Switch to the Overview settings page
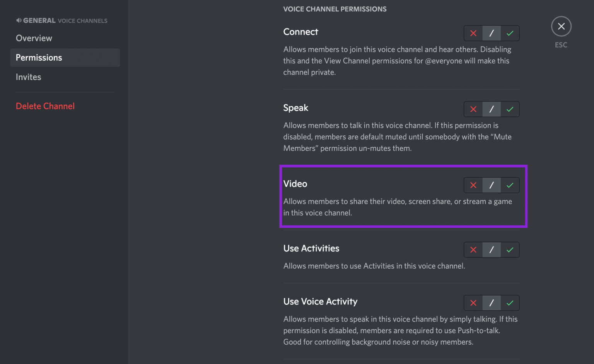 pyautogui.click(x=34, y=38)
